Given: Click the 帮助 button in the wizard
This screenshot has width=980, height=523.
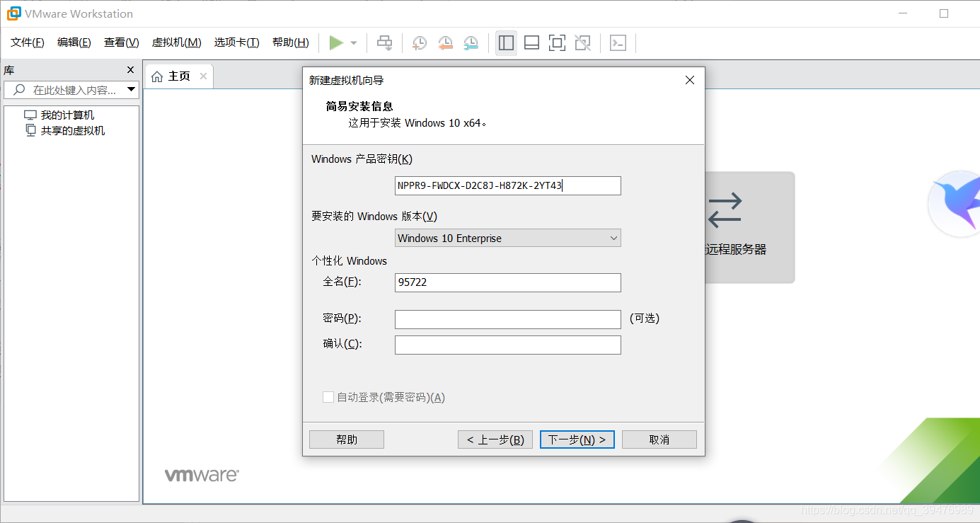Looking at the screenshot, I should click(x=347, y=439).
